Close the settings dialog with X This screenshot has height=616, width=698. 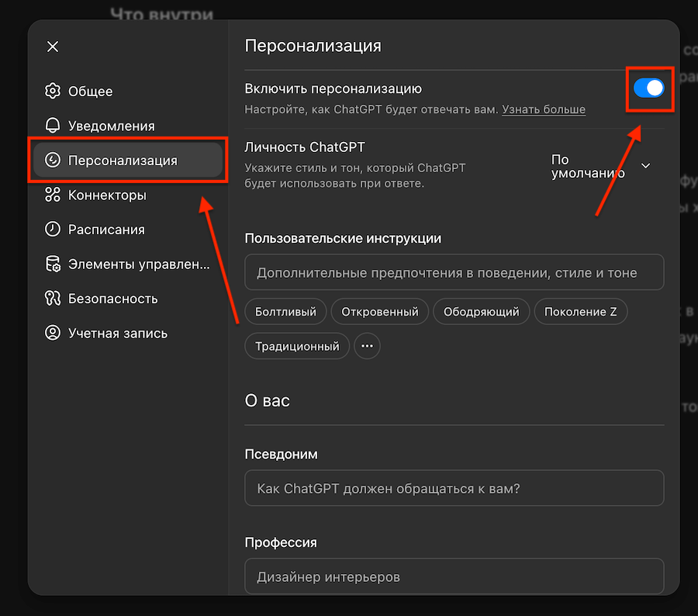pyautogui.click(x=53, y=47)
